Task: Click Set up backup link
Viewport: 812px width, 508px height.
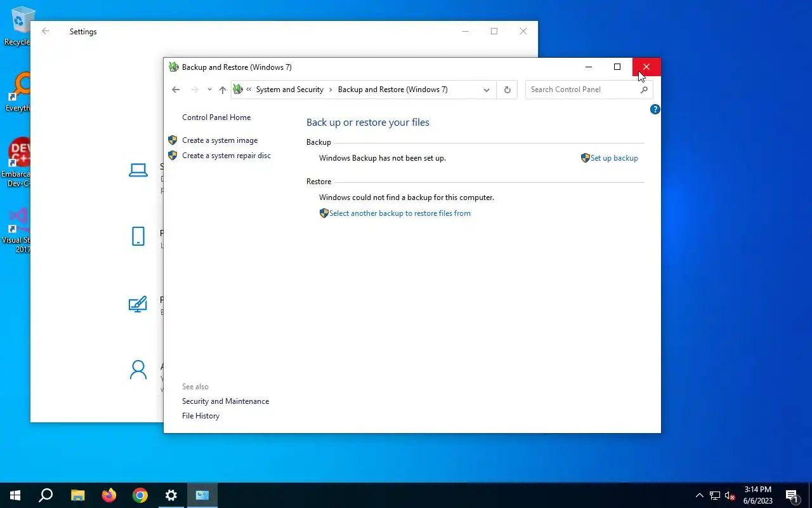Action: click(614, 158)
